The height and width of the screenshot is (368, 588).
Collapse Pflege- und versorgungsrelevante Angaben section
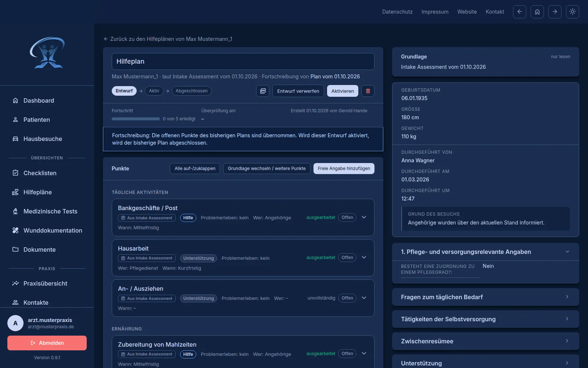tap(485, 252)
